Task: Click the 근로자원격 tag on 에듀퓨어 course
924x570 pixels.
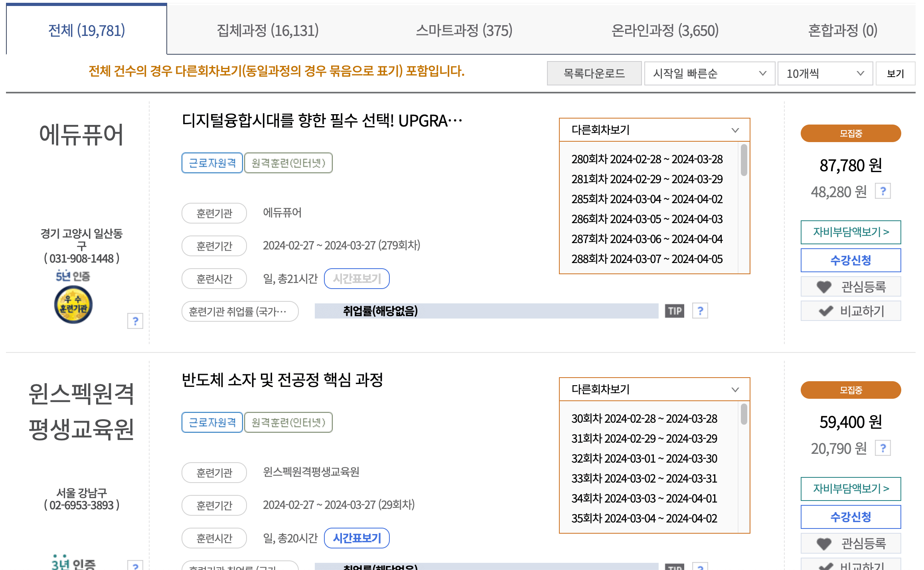Action: click(212, 163)
